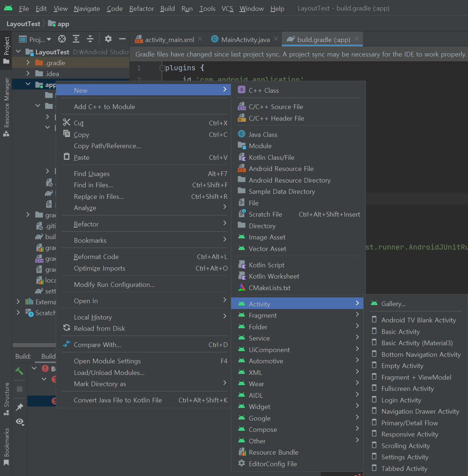Fold the plugins block in editor
The width and height of the screenshot is (468, 476).
click(x=162, y=68)
